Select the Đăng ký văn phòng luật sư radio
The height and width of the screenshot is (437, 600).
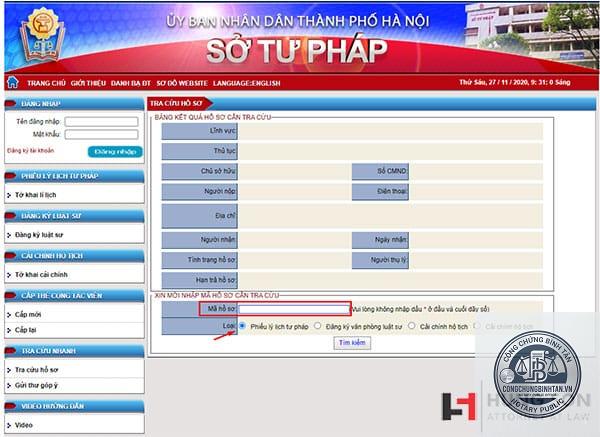point(318,326)
